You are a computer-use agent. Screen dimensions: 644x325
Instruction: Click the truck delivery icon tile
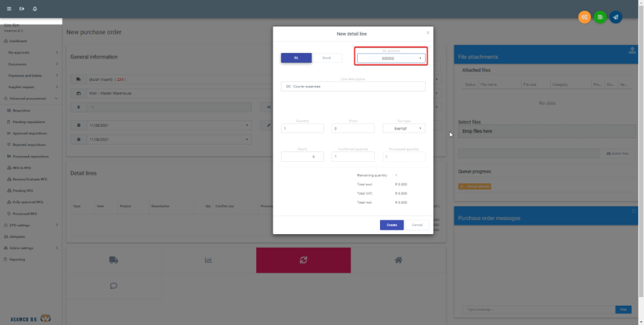pos(113,260)
